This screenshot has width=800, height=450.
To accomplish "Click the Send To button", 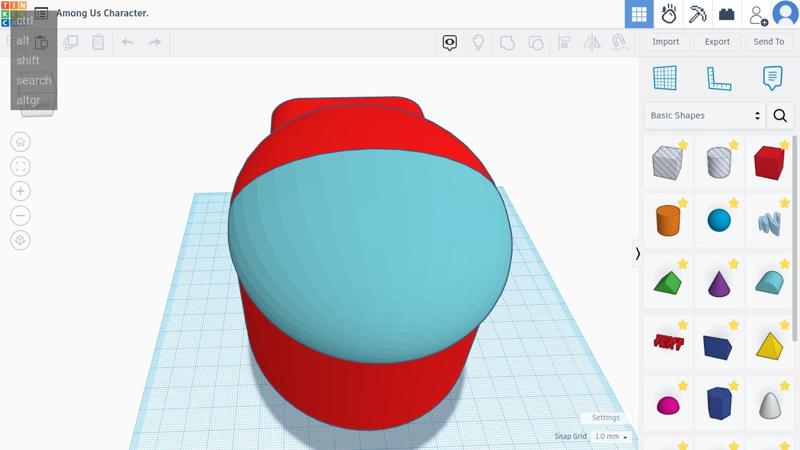I will click(x=768, y=42).
